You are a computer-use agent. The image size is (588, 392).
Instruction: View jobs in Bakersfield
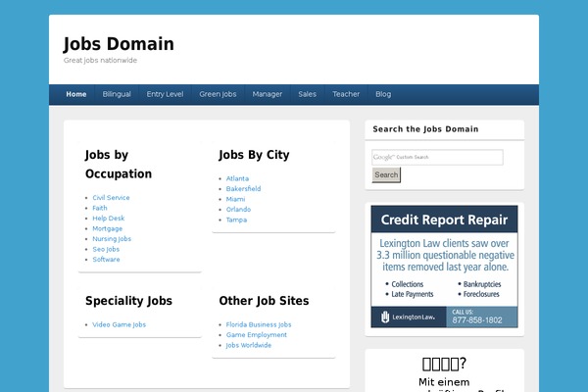pyautogui.click(x=243, y=189)
